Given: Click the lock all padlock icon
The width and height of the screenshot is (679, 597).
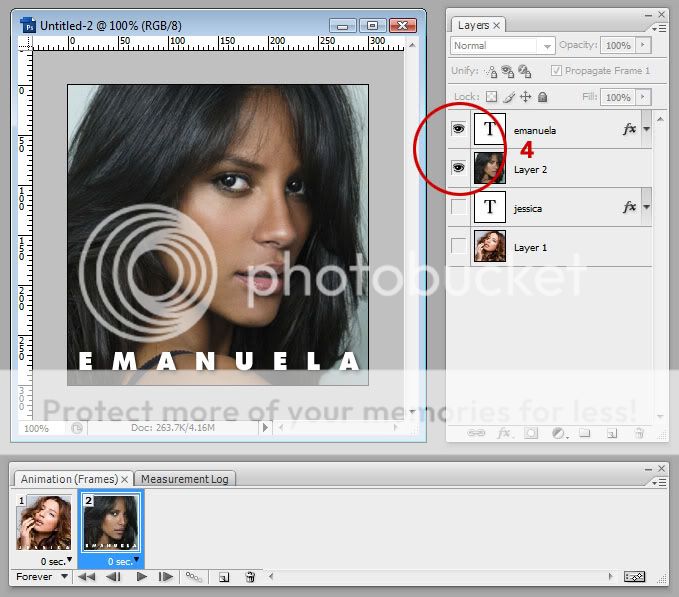Looking at the screenshot, I should click(543, 98).
